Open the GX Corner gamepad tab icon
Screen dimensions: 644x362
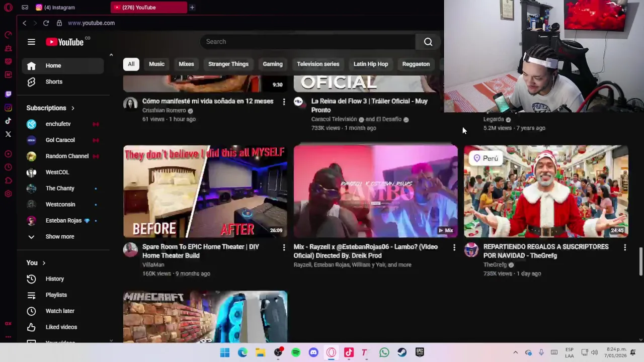pos(25,8)
